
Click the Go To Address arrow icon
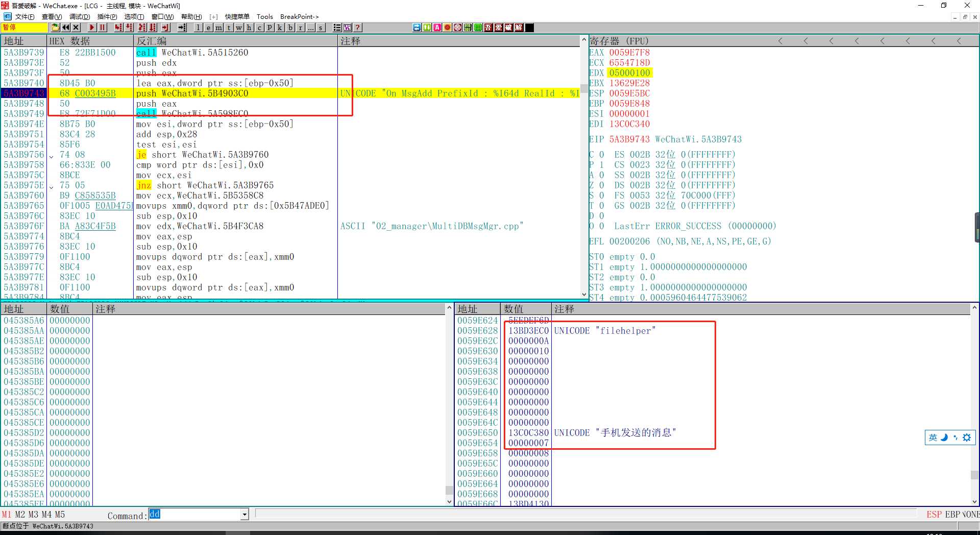[x=182, y=28]
